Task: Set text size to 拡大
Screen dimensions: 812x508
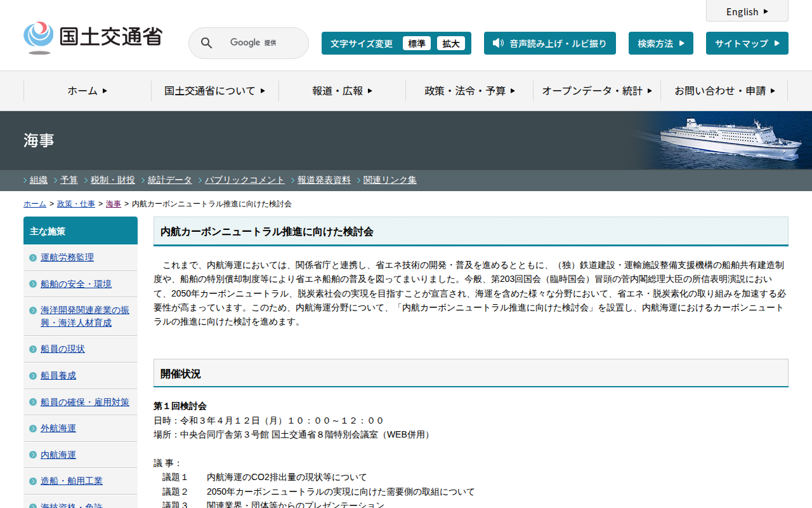Action: 451,43
